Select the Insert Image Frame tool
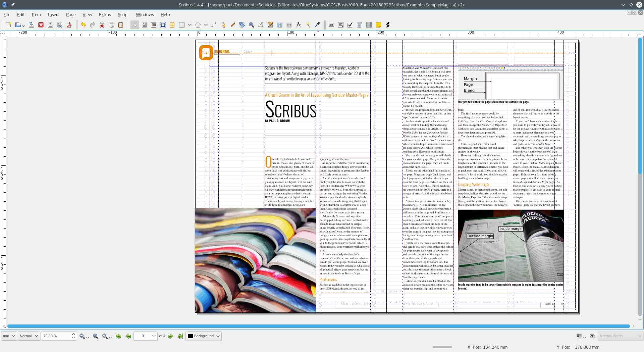The image size is (644, 352). tap(154, 25)
